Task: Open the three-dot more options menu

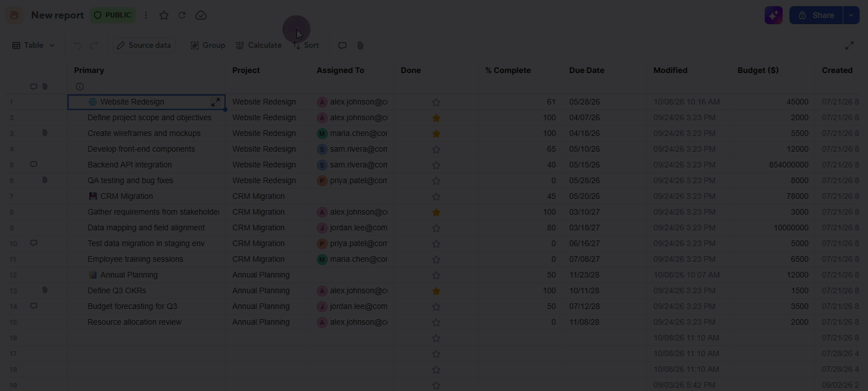Action: (146, 15)
